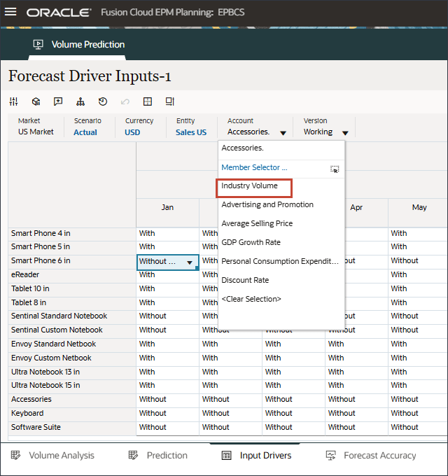Click the Actual scenario link

click(85, 132)
